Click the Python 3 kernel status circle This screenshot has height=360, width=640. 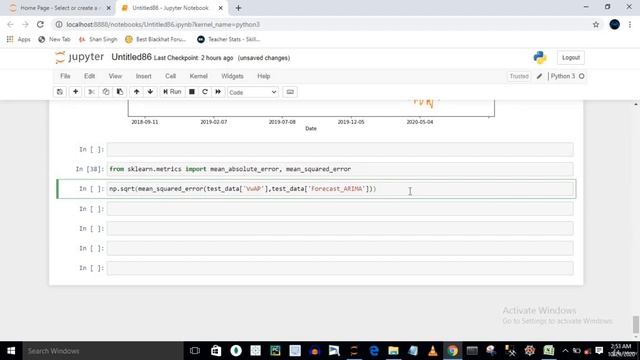(x=582, y=76)
